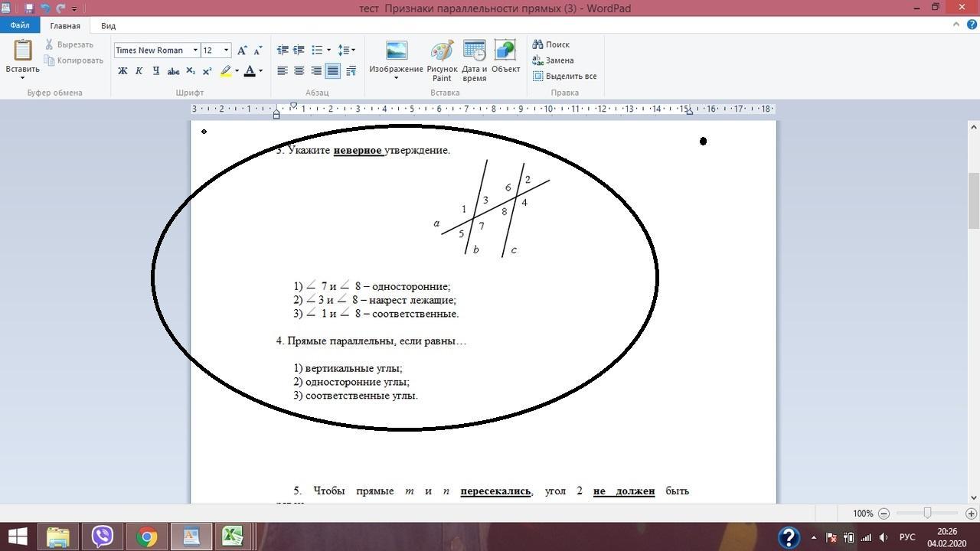Switch to the Главная tab

tap(65, 25)
